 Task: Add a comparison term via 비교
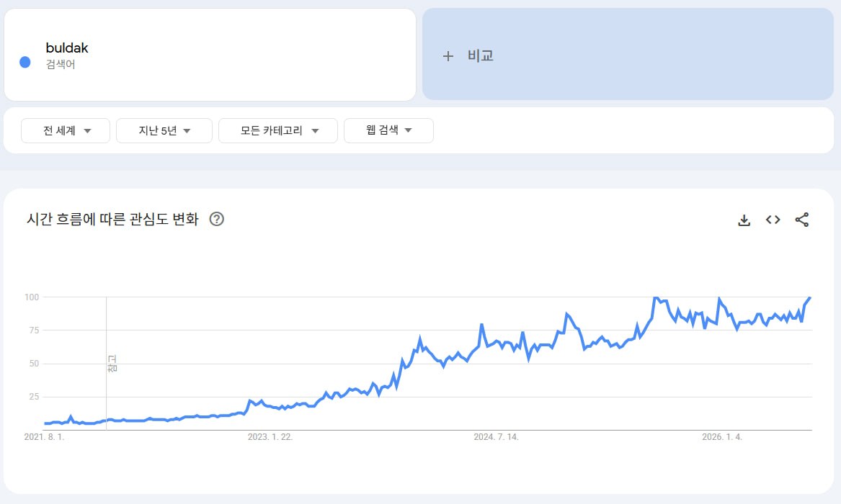[628, 54]
